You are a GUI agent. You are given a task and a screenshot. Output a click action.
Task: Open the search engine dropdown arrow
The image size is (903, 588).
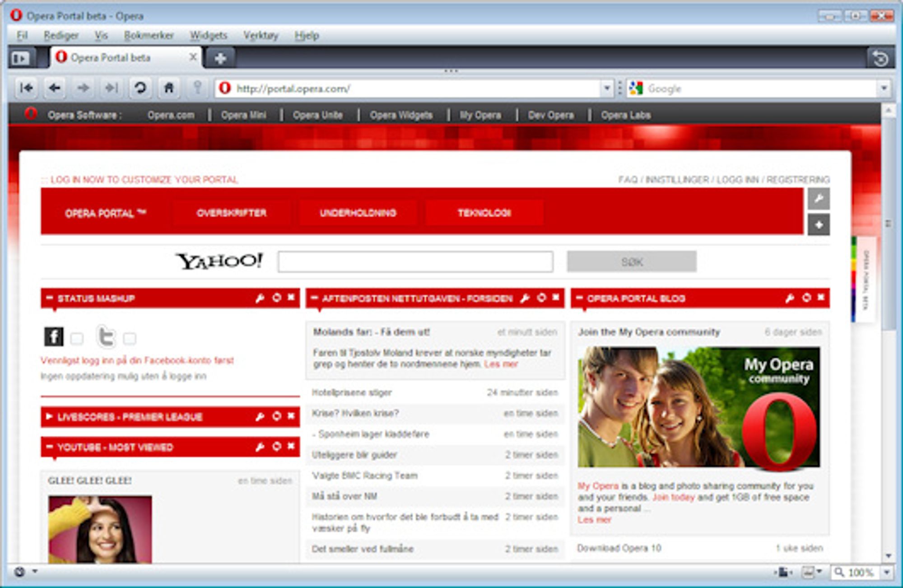pyautogui.click(x=884, y=88)
